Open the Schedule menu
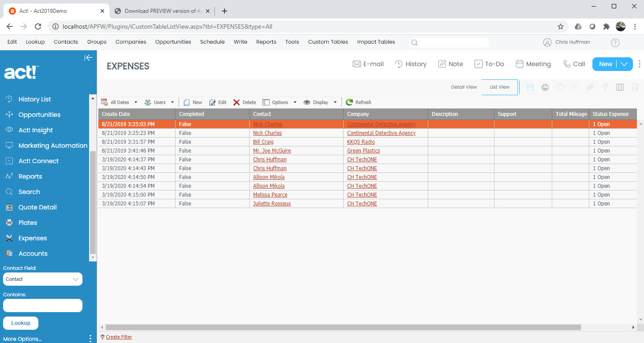644x343 pixels. click(x=212, y=42)
